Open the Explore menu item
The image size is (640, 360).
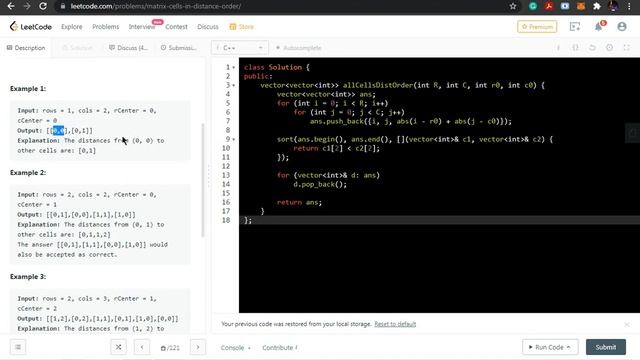click(x=72, y=27)
